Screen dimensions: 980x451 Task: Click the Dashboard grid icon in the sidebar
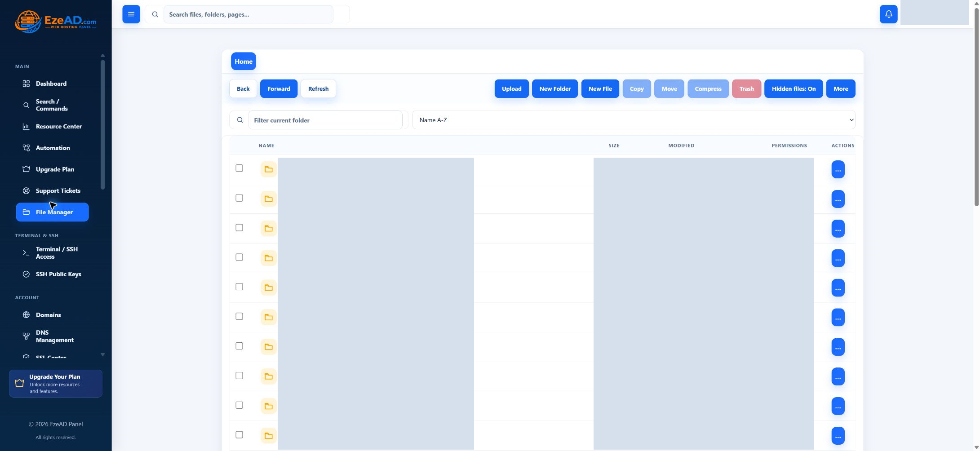[26, 84]
